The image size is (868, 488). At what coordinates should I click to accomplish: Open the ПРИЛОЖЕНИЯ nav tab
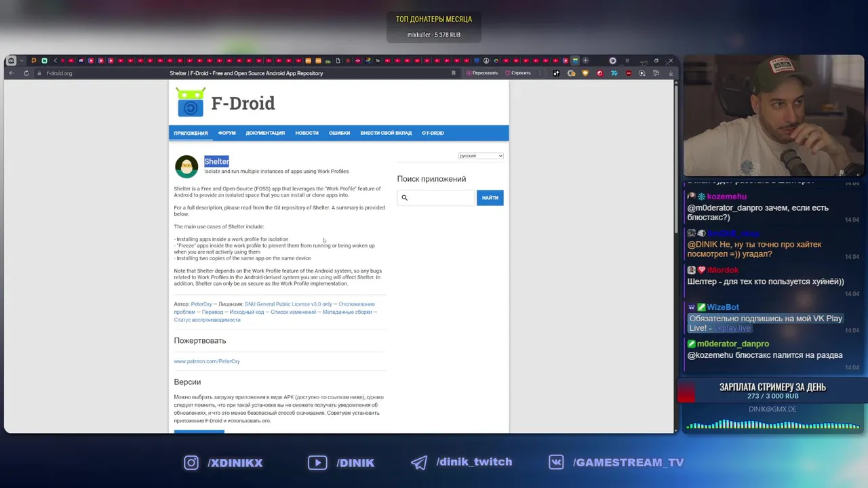click(x=191, y=133)
